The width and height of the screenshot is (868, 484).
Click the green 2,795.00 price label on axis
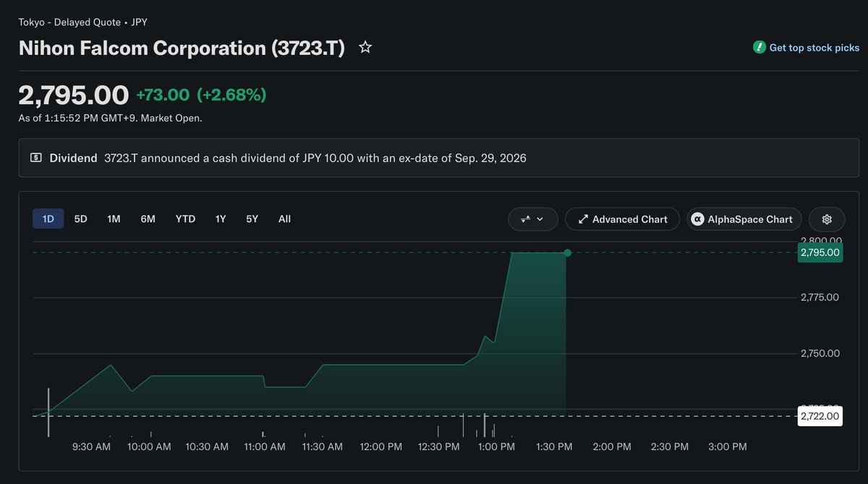click(x=820, y=252)
